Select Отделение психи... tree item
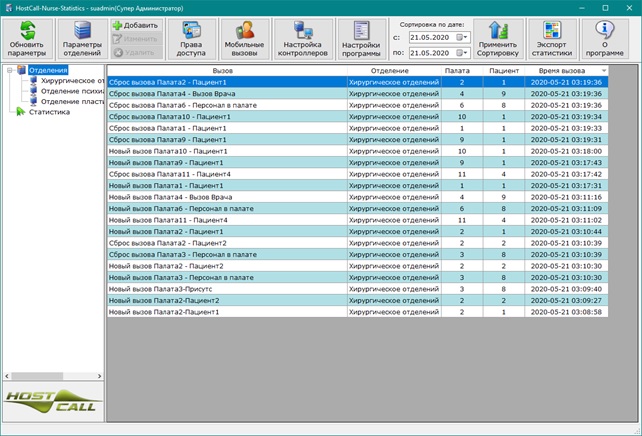 pos(73,92)
